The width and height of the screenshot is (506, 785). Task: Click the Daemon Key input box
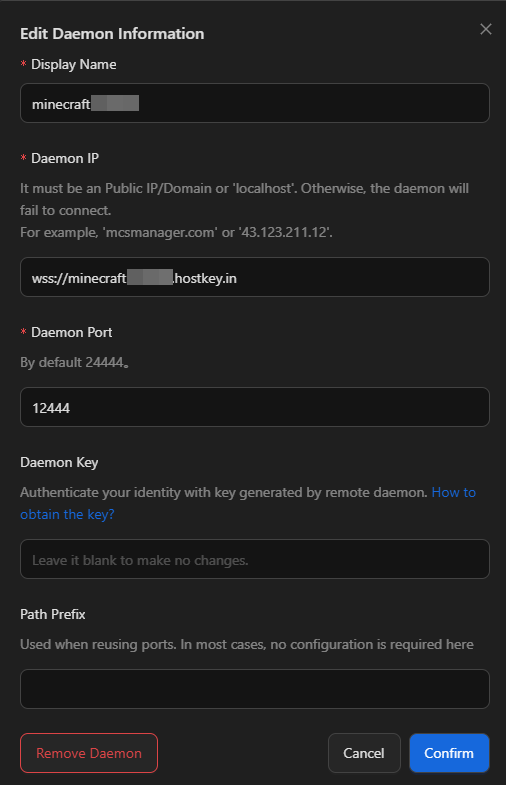255,559
